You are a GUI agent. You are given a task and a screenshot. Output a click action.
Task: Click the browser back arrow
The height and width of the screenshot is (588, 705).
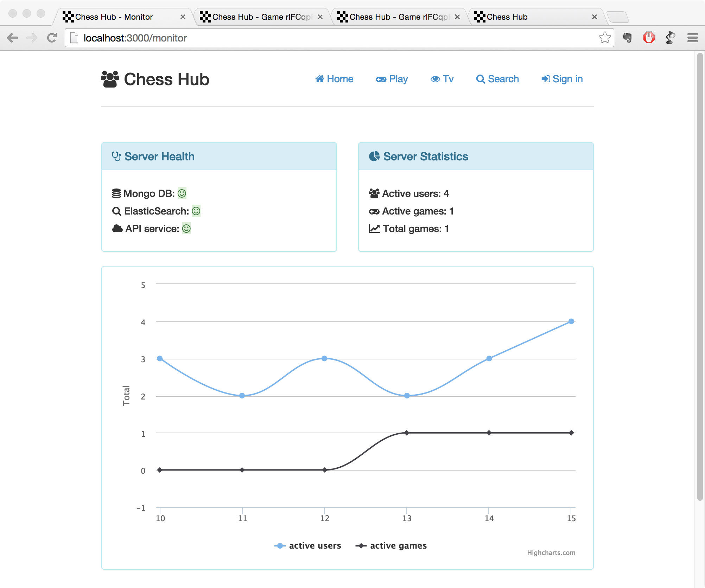pos(12,38)
